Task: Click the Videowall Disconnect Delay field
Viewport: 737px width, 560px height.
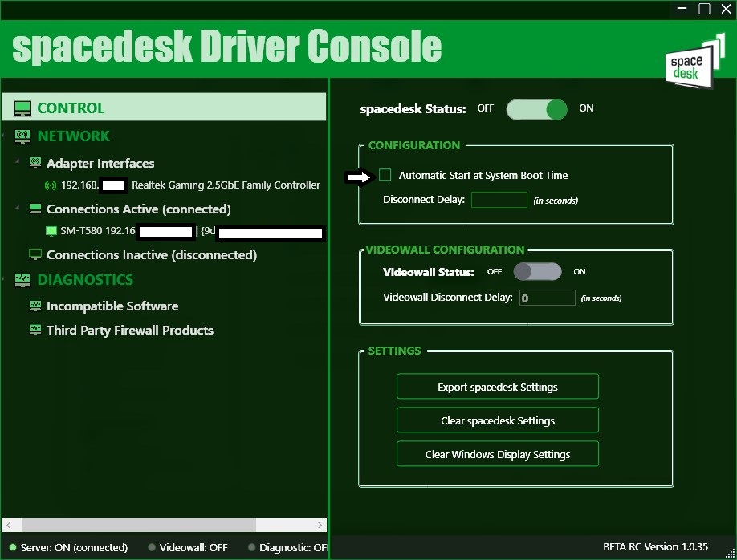Action: [x=547, y=298]
